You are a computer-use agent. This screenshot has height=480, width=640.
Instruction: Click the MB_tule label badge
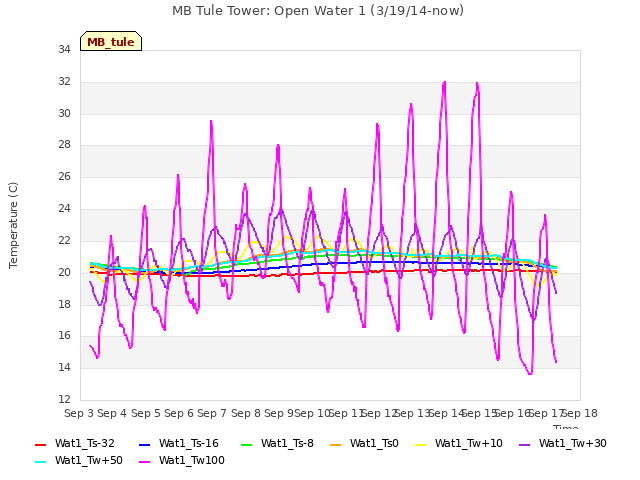pyautogui.click(x=111, y=41)
